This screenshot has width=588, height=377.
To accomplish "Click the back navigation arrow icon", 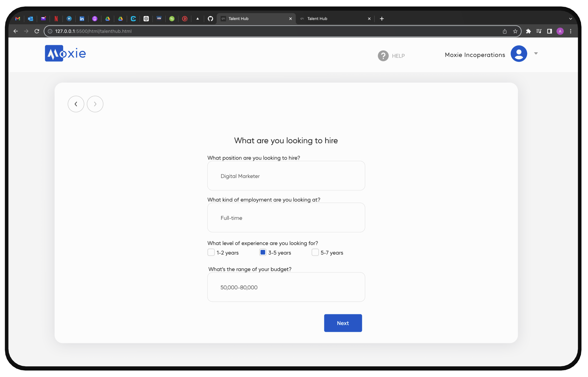I will (x=76, y=104).
